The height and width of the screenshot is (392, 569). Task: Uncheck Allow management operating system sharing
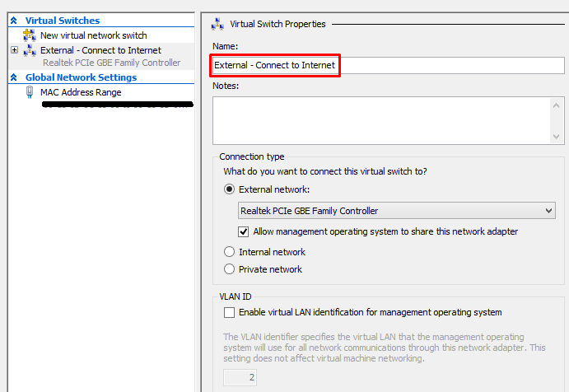244,232
